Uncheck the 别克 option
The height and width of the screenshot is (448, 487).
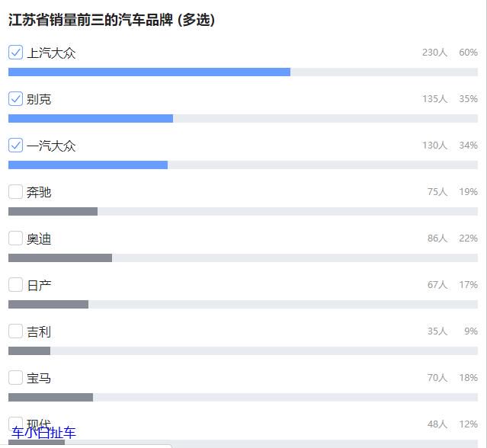click(15, 99)
